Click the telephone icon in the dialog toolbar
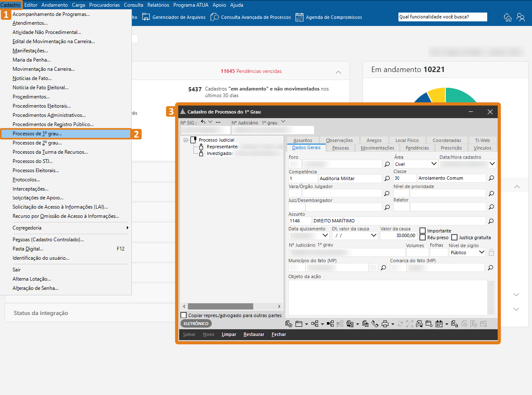Screen dimensions: 532x395 [x=375, y=324]
